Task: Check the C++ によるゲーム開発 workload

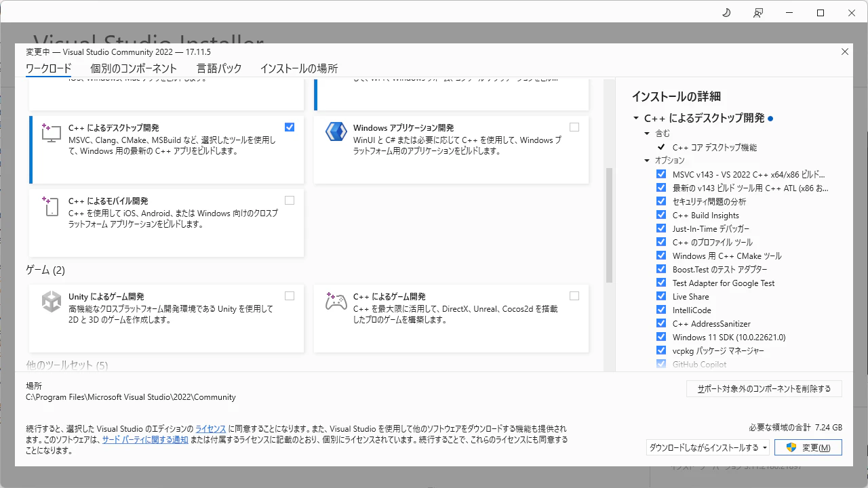Action: click(x=575, y=296)
